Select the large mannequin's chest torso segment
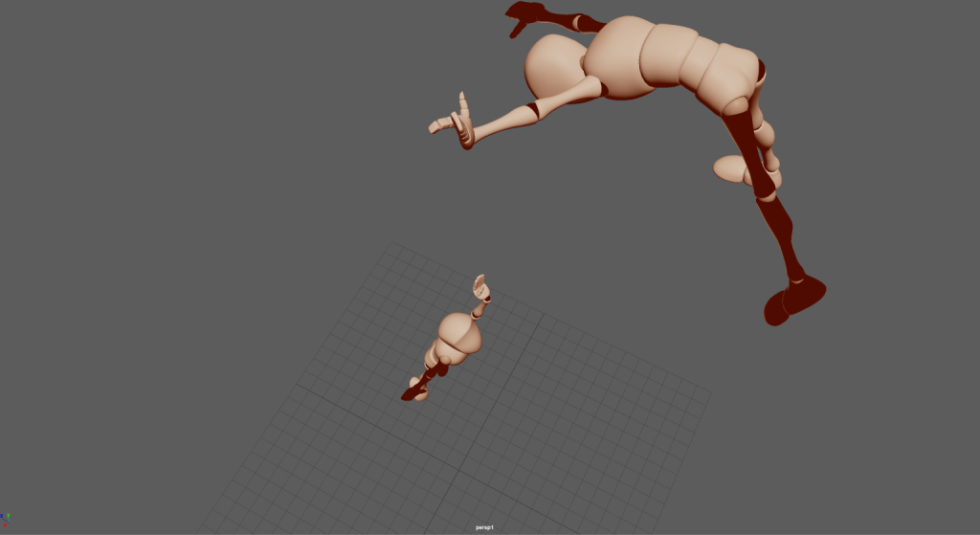980x535 pixels. tap(617, 57)
